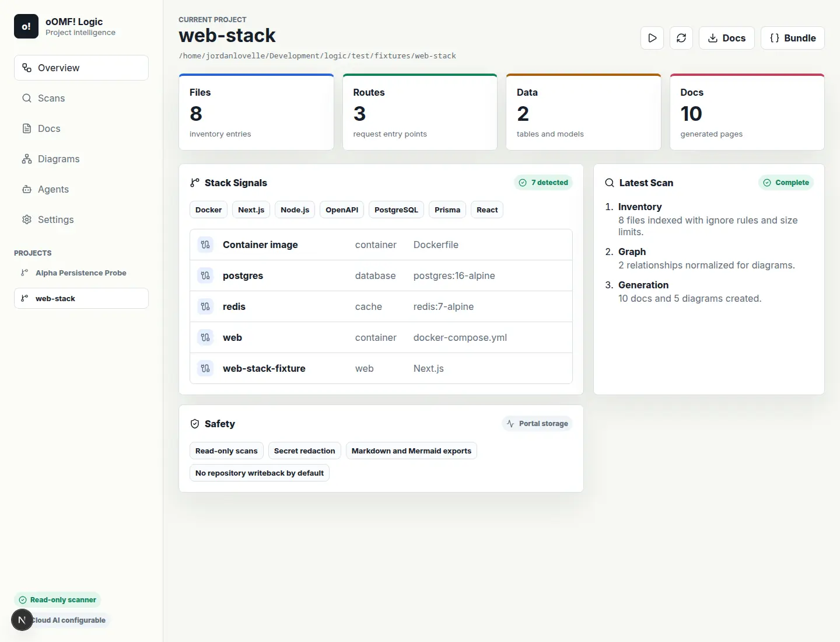
Task: Click the Safety shield icon
Action: click(x=195, y=424)
